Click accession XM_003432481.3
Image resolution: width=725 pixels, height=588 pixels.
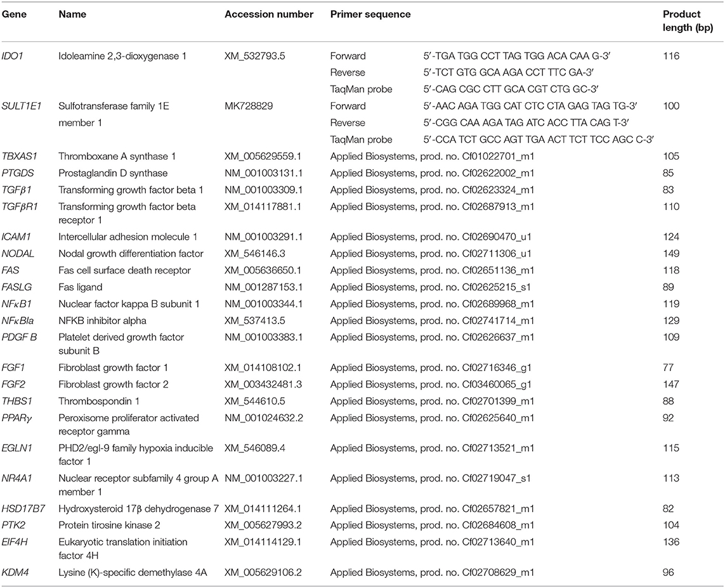pos(263,384)
